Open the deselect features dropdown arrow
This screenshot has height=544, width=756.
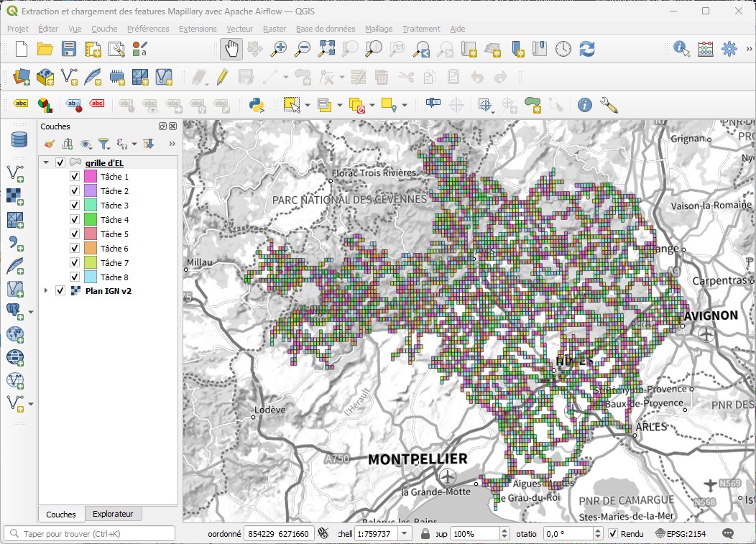point(372,105)
